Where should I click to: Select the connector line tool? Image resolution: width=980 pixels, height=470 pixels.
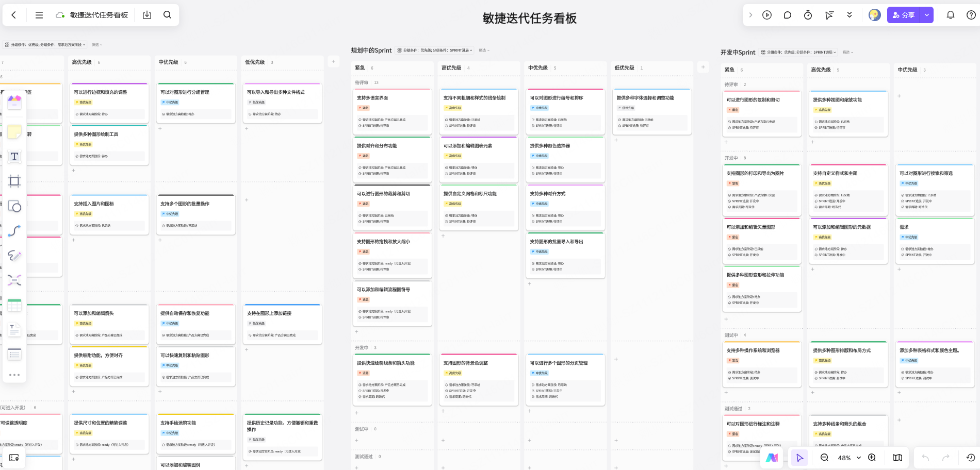[x=14, y=231]
